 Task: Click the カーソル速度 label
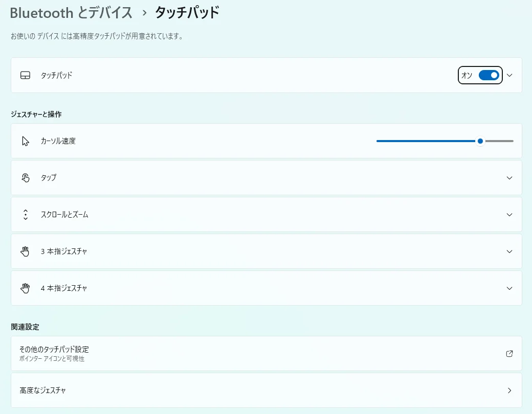tap(58, 141)
